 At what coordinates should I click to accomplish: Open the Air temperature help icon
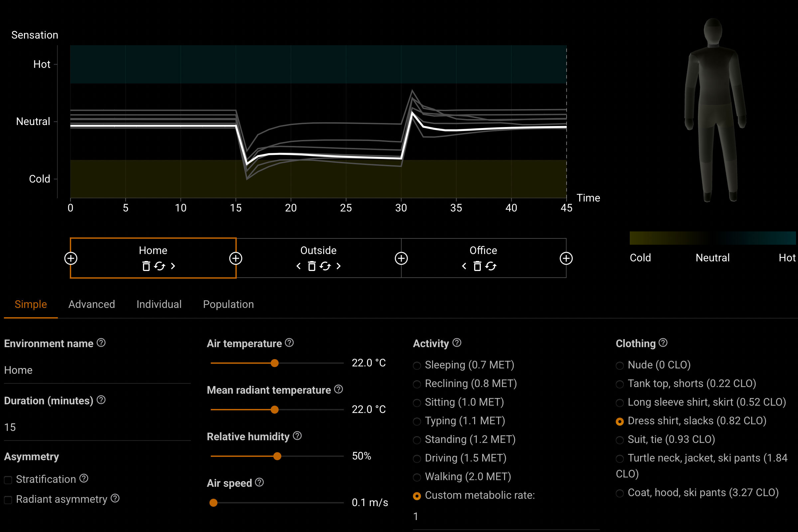pos(289,343)
